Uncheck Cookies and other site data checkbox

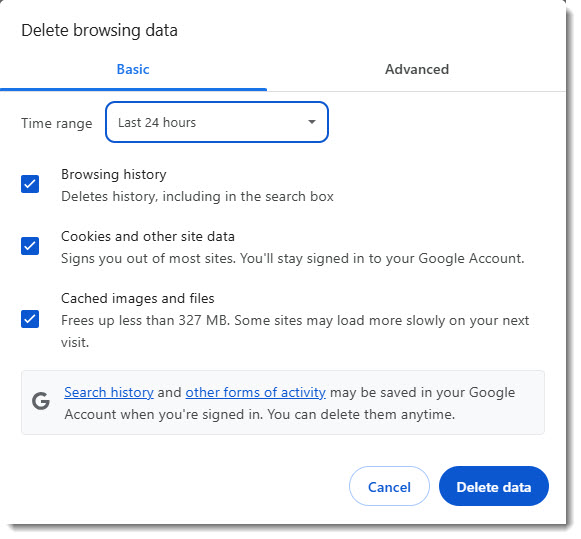pyautogui.click(x=30, y=246)
